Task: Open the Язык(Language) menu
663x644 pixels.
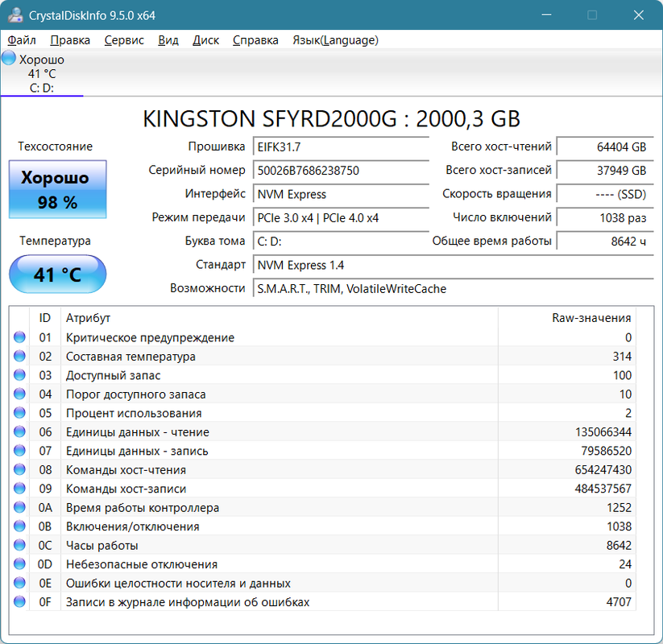Action: tap(335, 40)
